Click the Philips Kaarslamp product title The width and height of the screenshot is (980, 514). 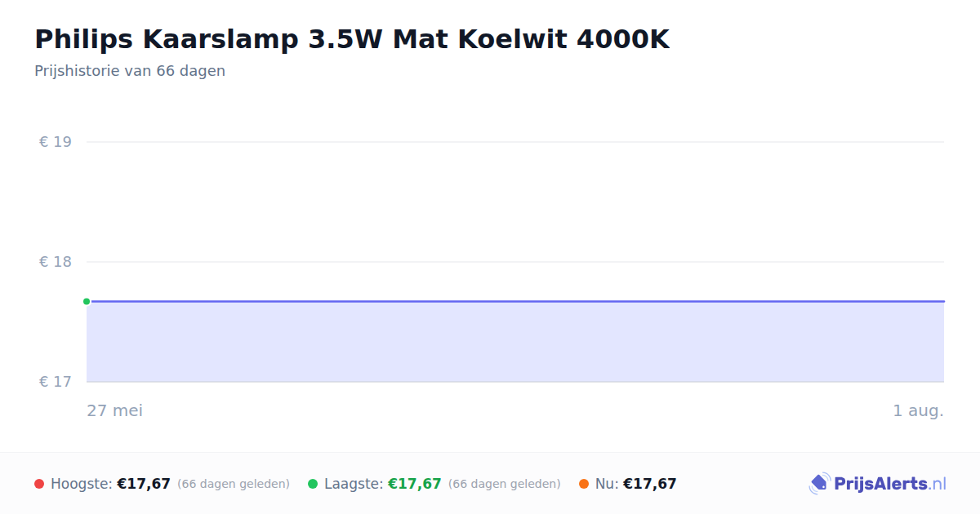(x=352, y=39)
